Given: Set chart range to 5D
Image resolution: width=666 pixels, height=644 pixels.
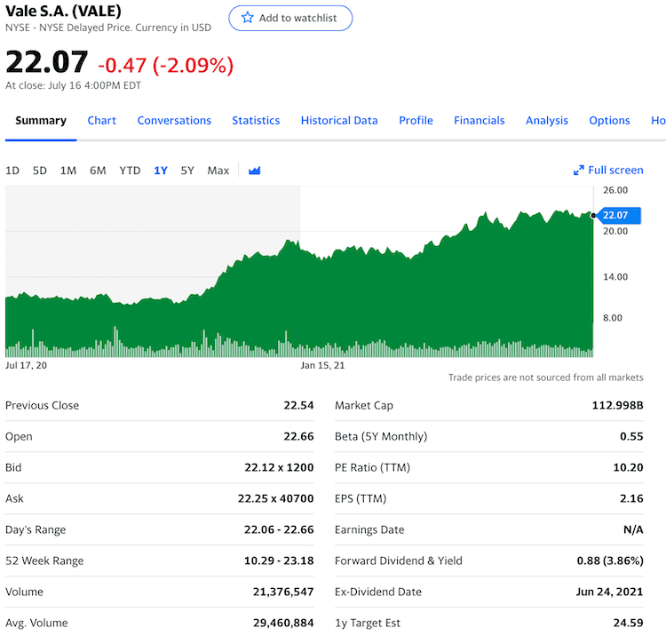Looking at the screenshot, I should [39, 171].
